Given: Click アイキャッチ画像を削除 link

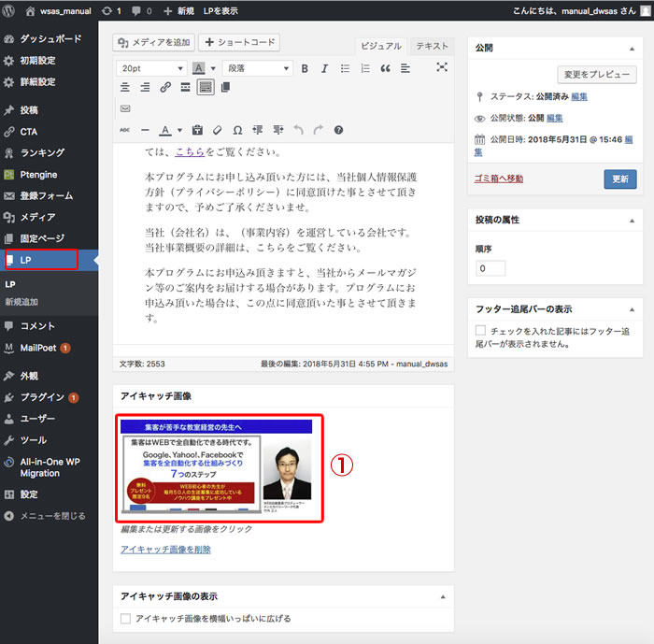Looking at the screenshot, I should pyautogui.click(x=165, y=550).
